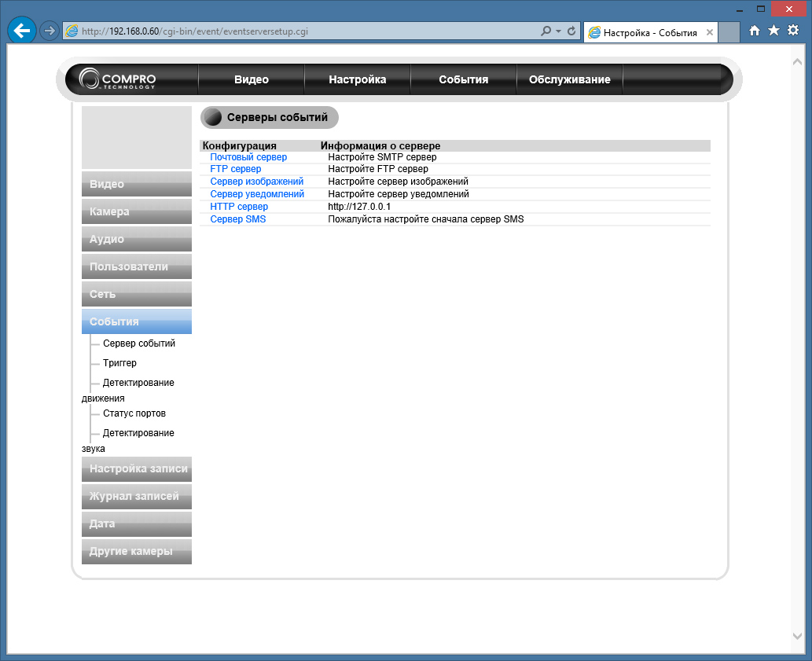This screenshot has height=661, width=812.
Task: Select Настройка записи in left sidebar
Action: [137, 469]
